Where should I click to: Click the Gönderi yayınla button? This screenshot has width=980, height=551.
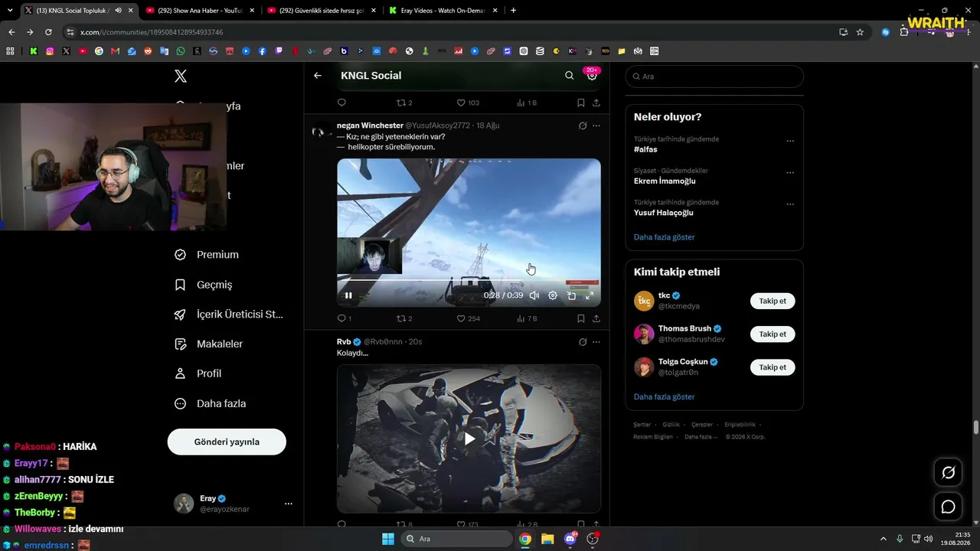(227, 442)
